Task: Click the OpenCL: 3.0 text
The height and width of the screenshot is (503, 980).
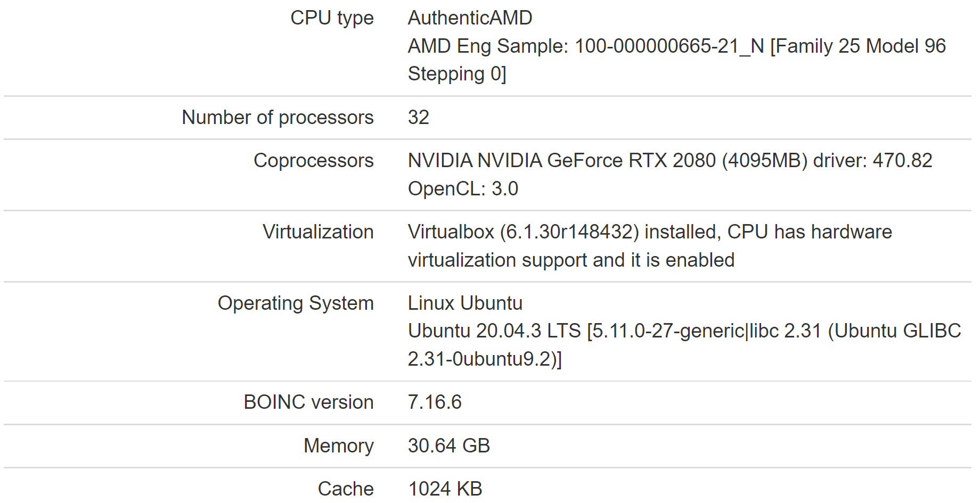Action: [463, 189]
